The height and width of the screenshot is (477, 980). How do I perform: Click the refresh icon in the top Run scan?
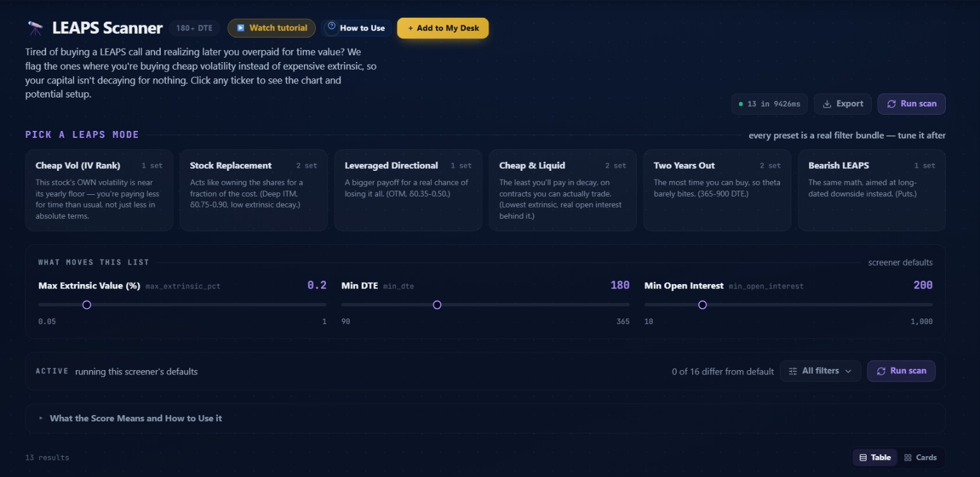pyautogui.click(x=891, y=104)
